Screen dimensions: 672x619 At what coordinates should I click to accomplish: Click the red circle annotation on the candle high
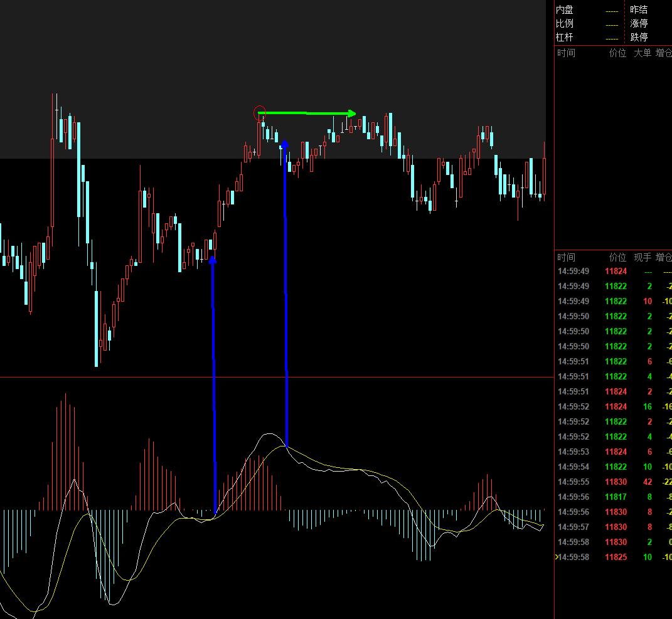pyautogui.click(x=260, y=114)
